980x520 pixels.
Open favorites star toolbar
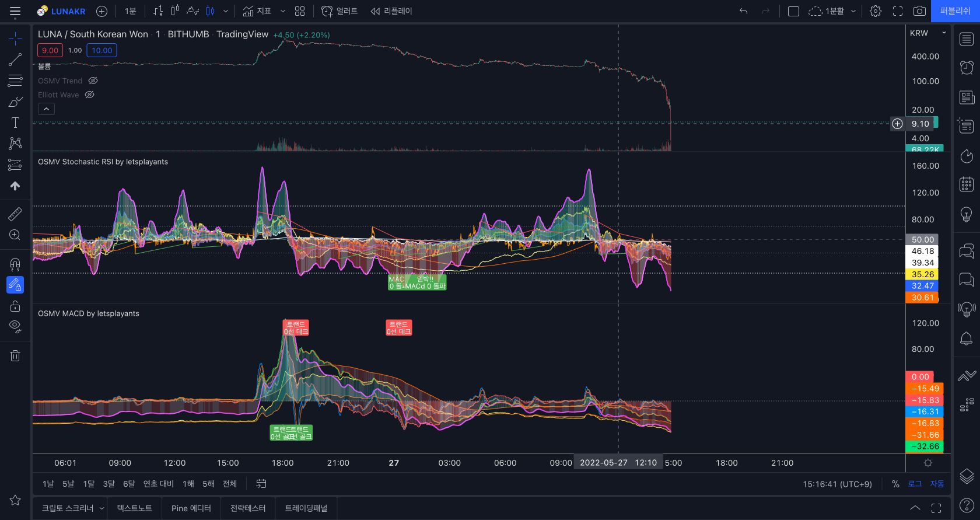15,500
